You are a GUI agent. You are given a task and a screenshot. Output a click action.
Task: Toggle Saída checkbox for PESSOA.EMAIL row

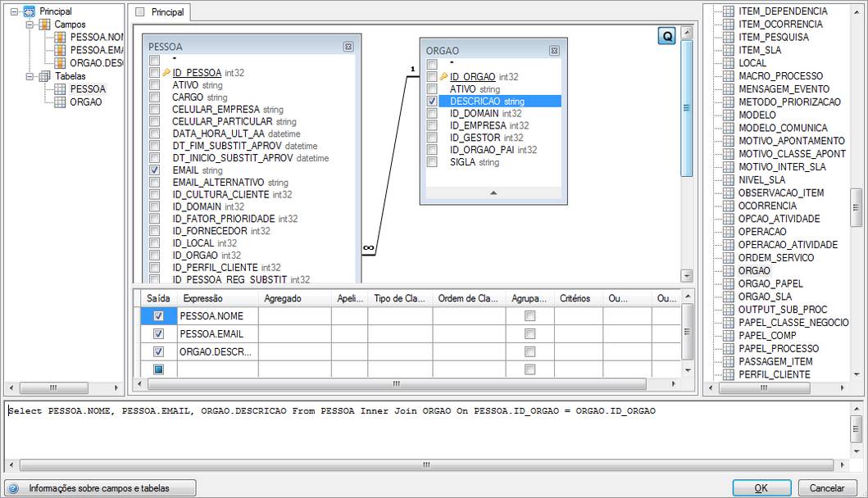(x=158, y=333)
